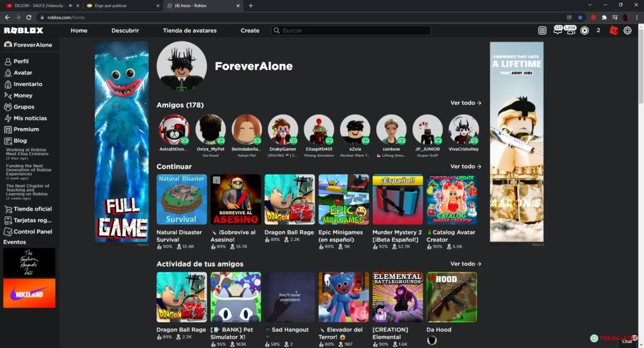Open the Chrome extensions puzzle icon
The height and width of the screenshot is (348, 644).
[604, 17]
